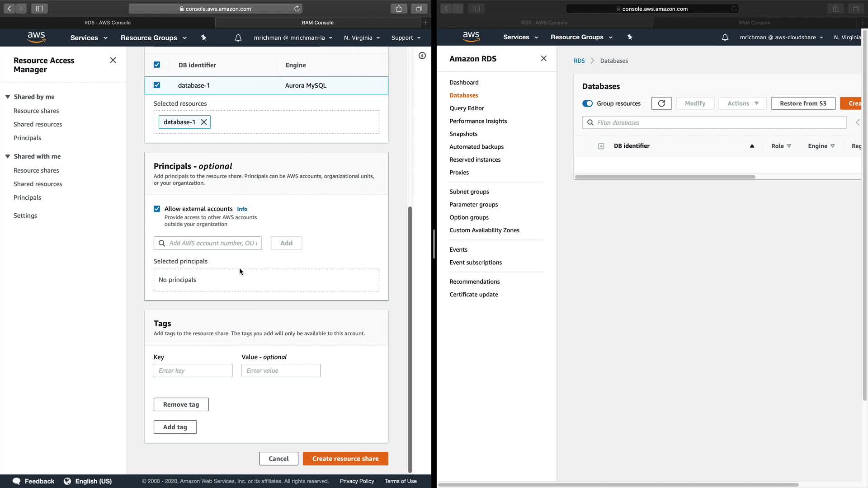Open Services dropdown in RDS console

(520, 37)
